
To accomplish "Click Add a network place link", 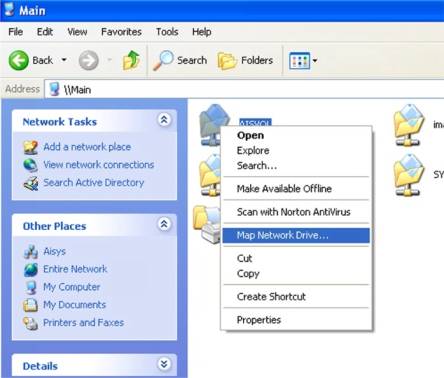I will pos(87,147).
